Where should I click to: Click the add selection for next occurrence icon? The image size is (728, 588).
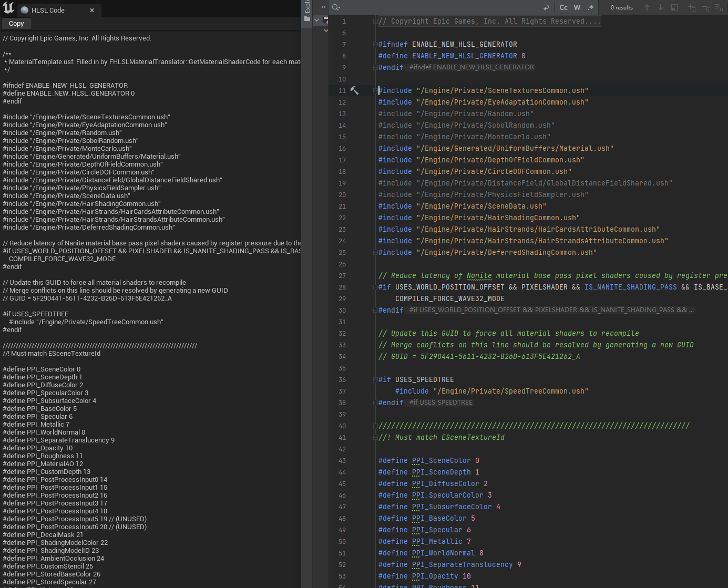click(x=692, y=7)
